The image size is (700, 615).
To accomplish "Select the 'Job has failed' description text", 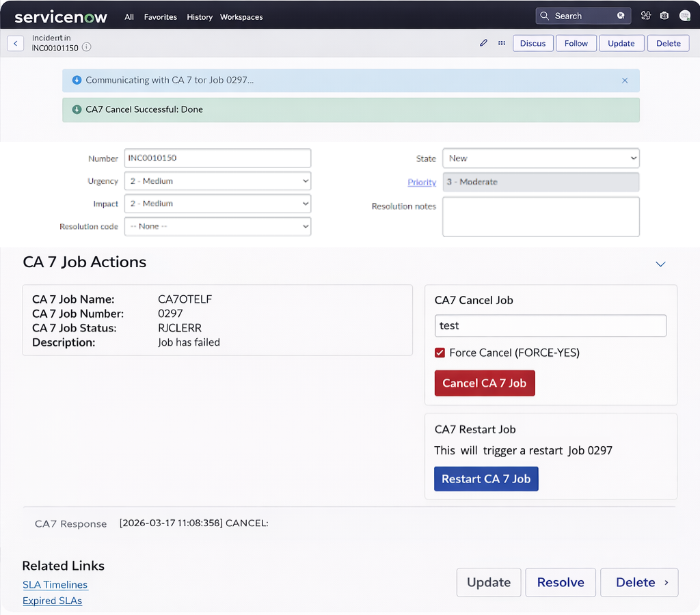I will (189, 342).
